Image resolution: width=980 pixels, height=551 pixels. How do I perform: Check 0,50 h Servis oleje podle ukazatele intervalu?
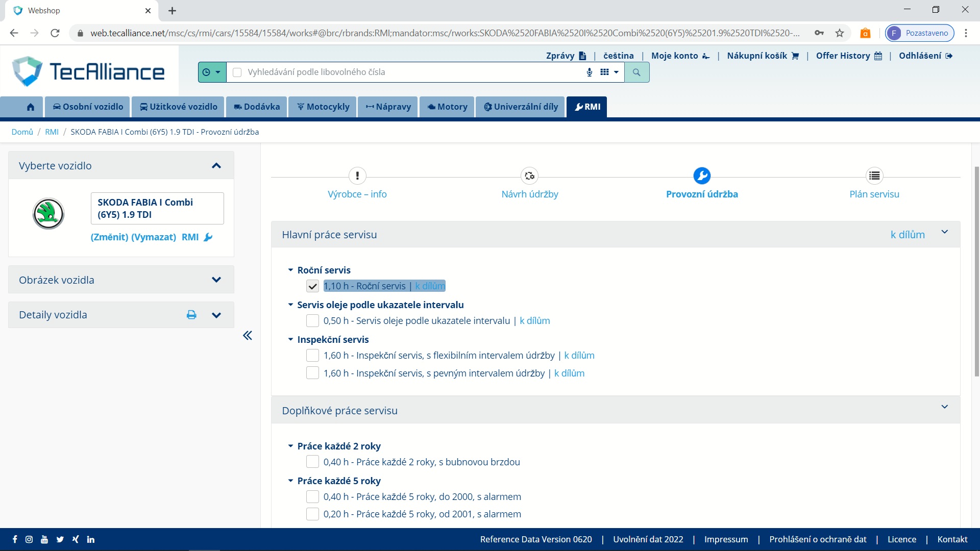(312, 321)
